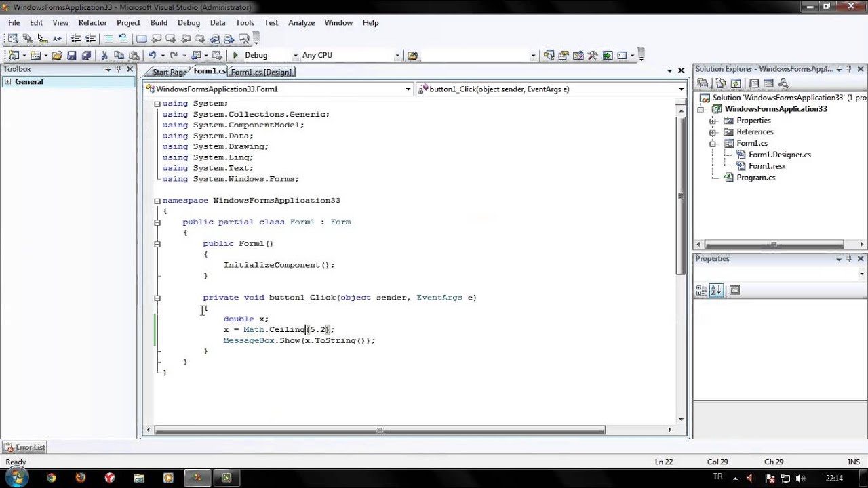The width and height of the screenshot is (868, 488).
Task: Switch to the Start Page tab
Action: coord(168,73)
